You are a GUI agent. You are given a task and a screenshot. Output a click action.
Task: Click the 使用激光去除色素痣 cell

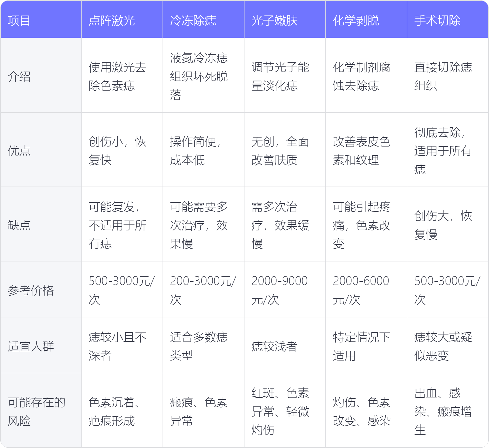(x=117, y=76)
